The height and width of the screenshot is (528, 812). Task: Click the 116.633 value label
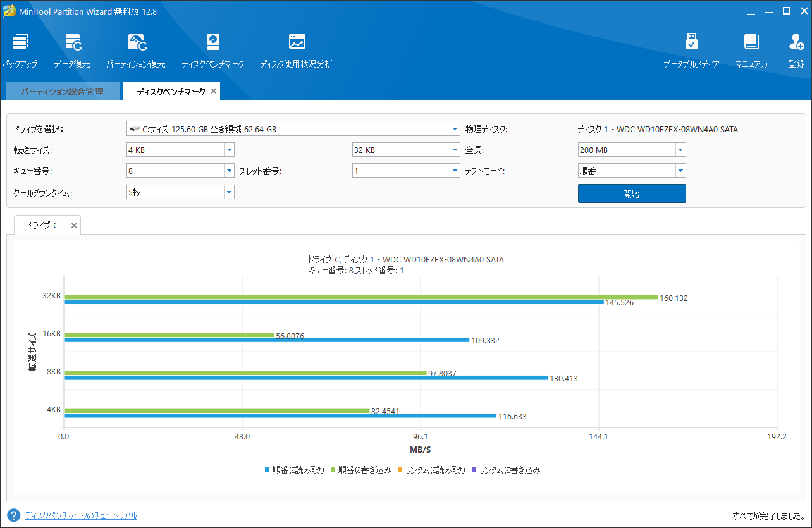[512, 417]
